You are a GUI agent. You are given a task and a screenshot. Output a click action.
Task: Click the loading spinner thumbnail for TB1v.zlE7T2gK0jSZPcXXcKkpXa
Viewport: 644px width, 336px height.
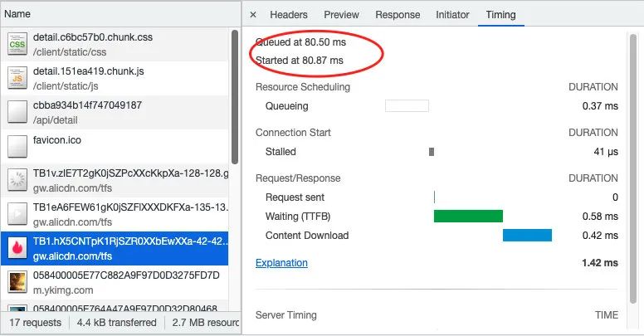point(17,180)
